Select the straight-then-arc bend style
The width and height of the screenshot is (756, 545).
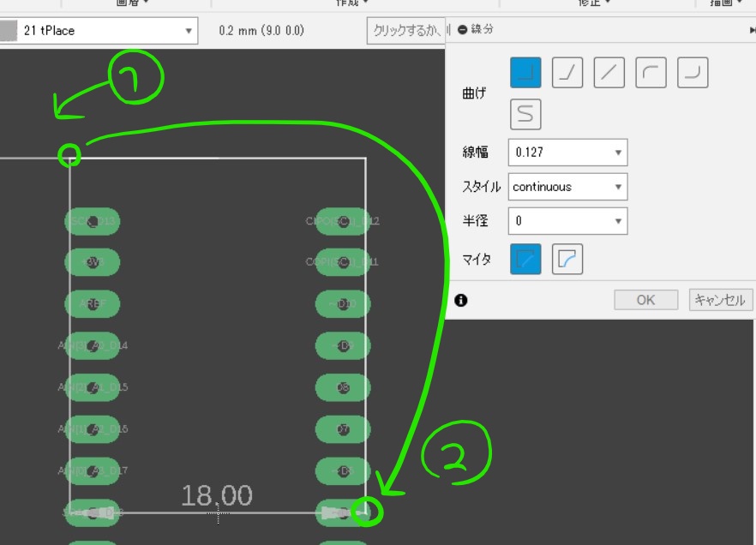click(693, 73)
